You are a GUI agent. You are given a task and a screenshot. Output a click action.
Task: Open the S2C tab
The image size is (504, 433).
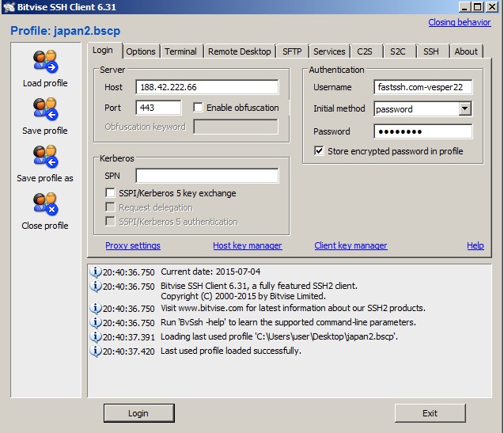(x=398, y=51)
